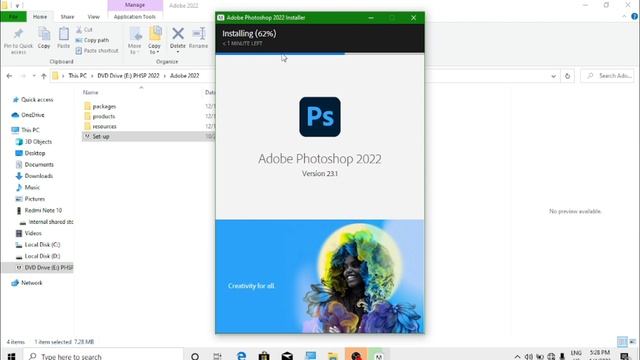This screenshot has height=360, width=640.
Task: Expand the Delete dropdown arrow
Action: click(x=178, y=52)
